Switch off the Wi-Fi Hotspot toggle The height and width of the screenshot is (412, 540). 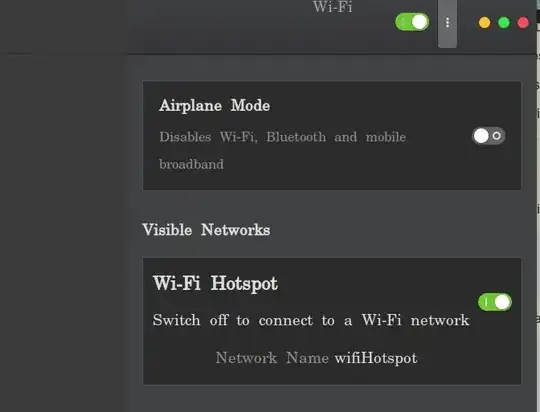(495, 302)
